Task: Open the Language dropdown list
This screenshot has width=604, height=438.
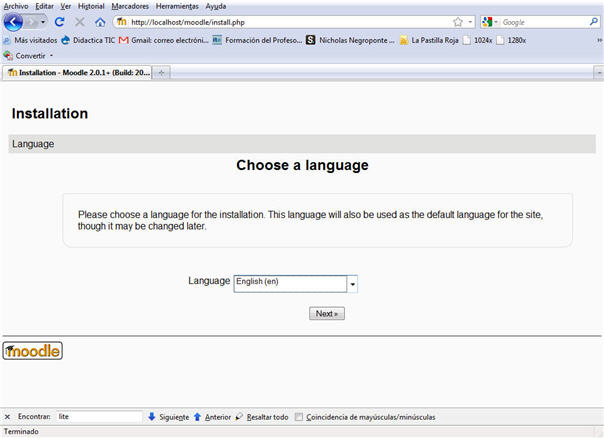Action: 352,284
